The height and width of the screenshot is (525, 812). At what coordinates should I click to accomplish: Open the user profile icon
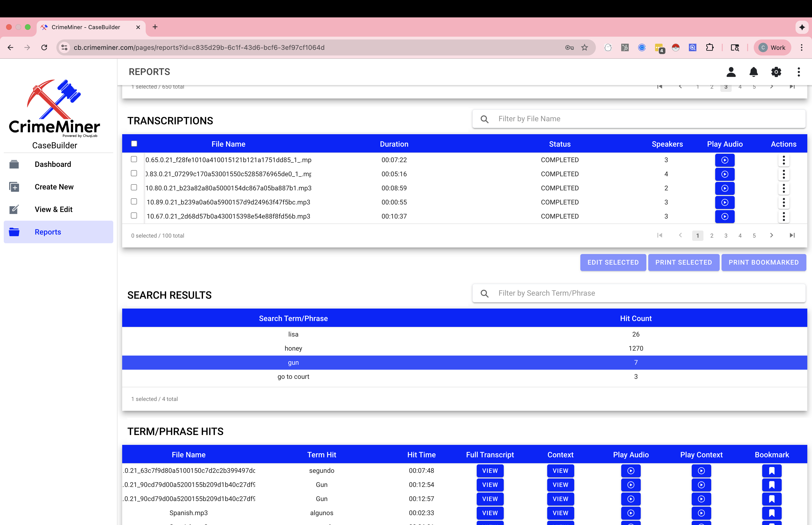(731, 72)
